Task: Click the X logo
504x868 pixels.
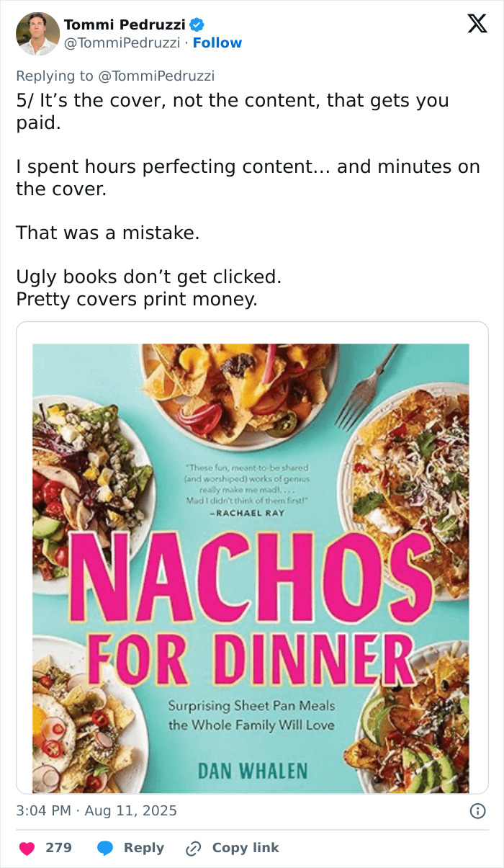Action: coord(477,24)
